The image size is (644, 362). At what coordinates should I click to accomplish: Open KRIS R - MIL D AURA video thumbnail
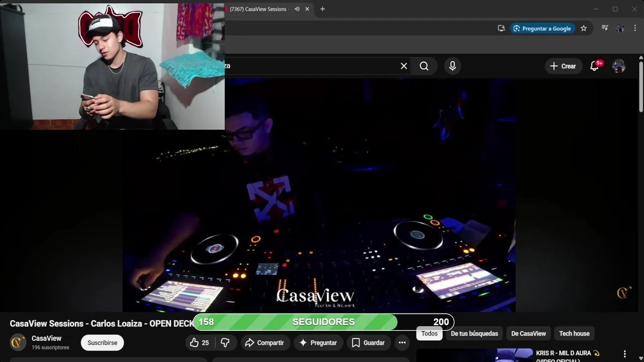click(474, 355)
